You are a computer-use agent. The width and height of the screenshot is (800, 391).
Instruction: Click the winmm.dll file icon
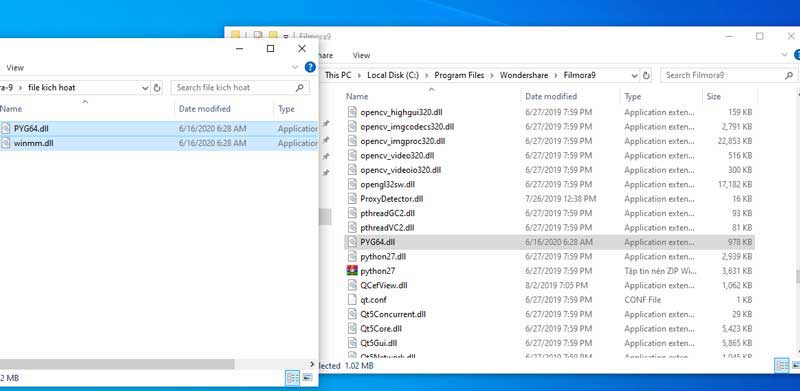6,143
